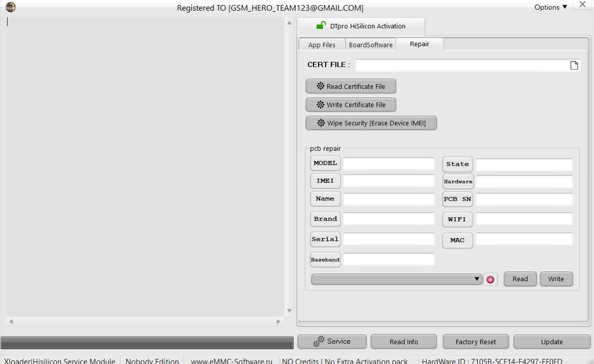Image resolution: width=594 pixels, height=364 pixels.
Task: Click the Write button in pcb repair
Action: tap(556, 279)
